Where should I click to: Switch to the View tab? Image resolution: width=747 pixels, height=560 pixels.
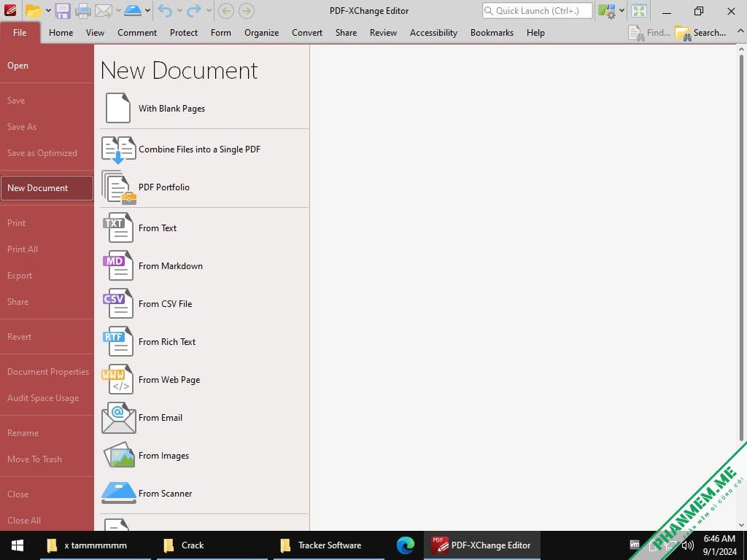96,33
